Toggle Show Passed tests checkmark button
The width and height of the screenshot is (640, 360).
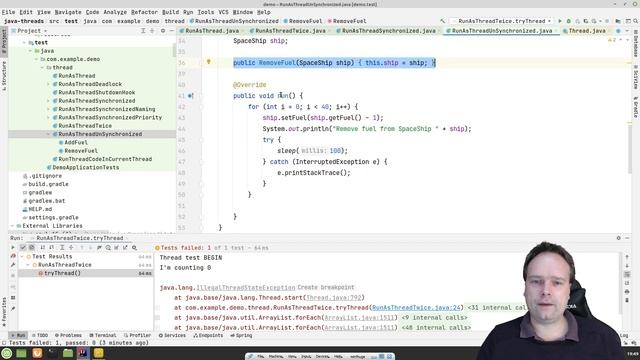(x=23, y=247)
